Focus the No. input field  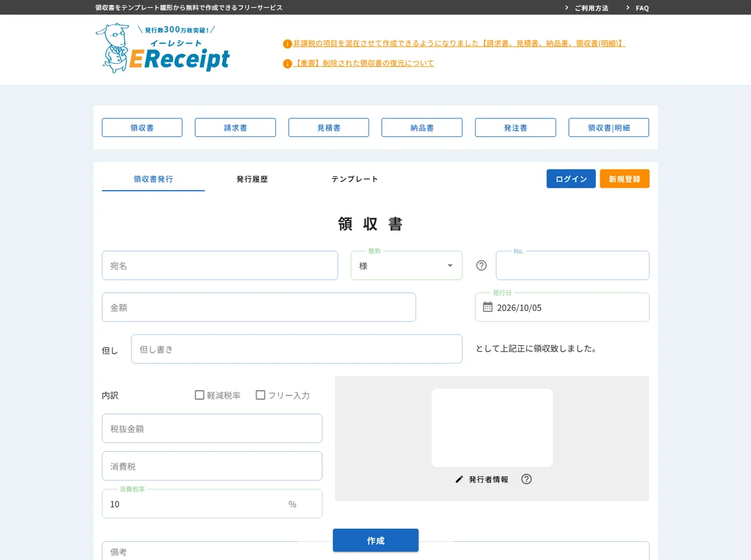tap(573, 265)
